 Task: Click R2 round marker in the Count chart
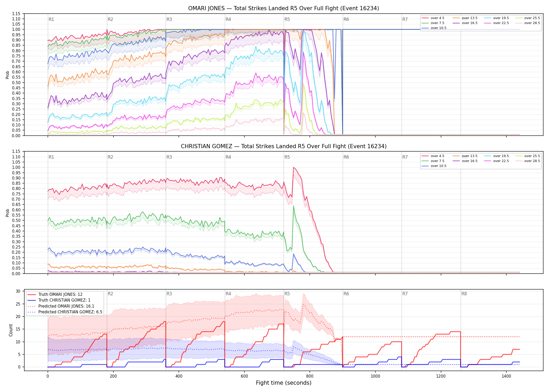110,294
